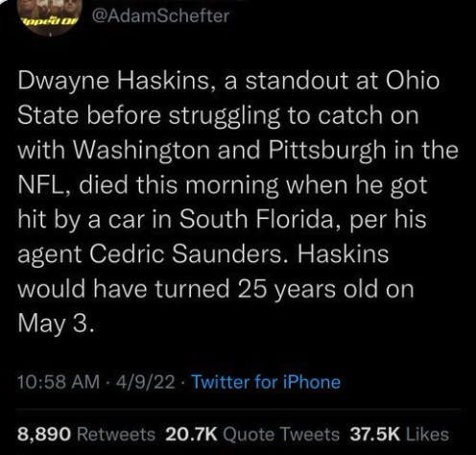Click the word Washington in tweet
476x455 pixels.
(142, 150)
